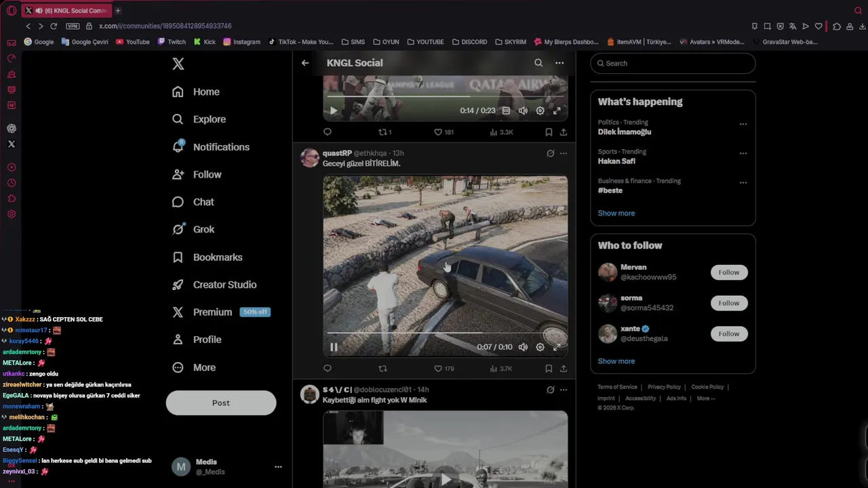The image size is (868, 488).
Task: Open Dilek İmamoğlu trending topic
Action: point(625,132)
